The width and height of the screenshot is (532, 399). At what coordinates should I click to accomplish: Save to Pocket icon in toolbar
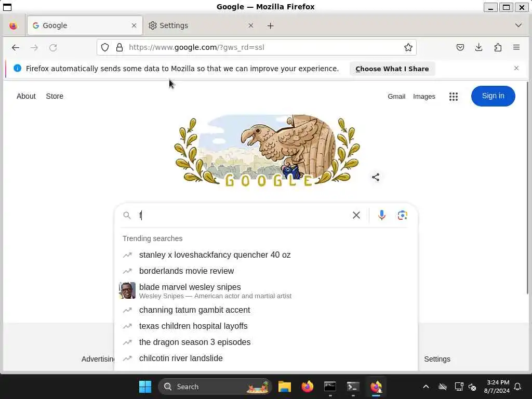(460, 47)
